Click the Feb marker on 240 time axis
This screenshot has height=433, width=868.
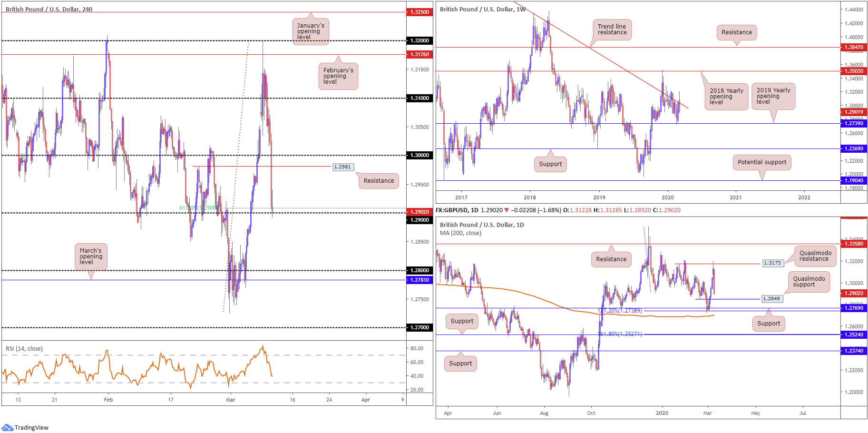coord(108,400)
